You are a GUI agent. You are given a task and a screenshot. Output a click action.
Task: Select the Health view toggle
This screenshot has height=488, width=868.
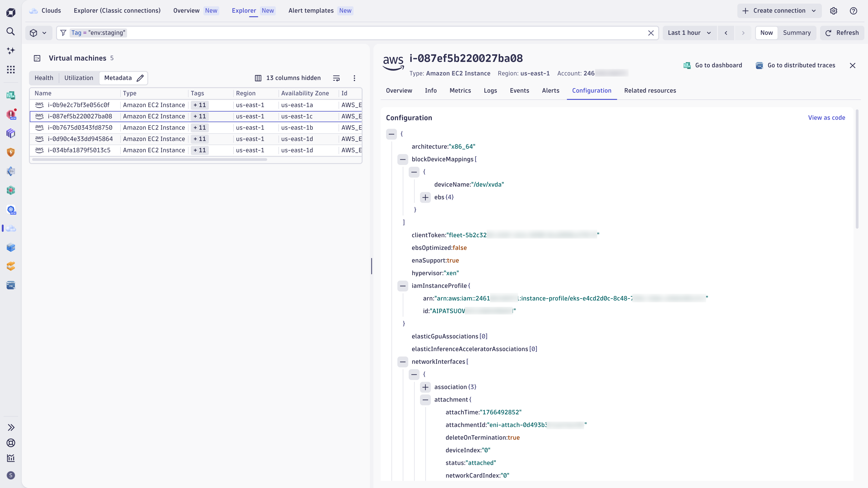44,78
